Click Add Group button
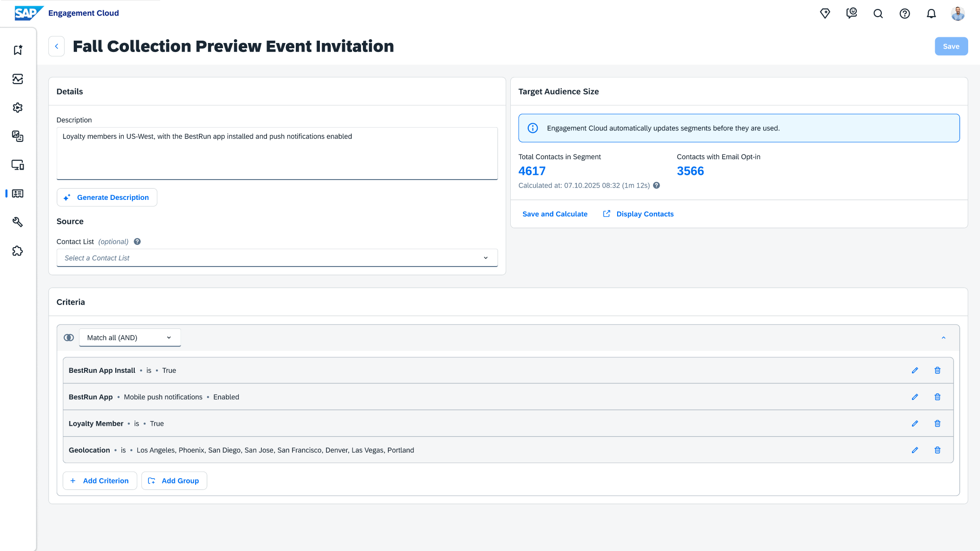This screenshot has height=551, width=980. [x=174, y=481]
